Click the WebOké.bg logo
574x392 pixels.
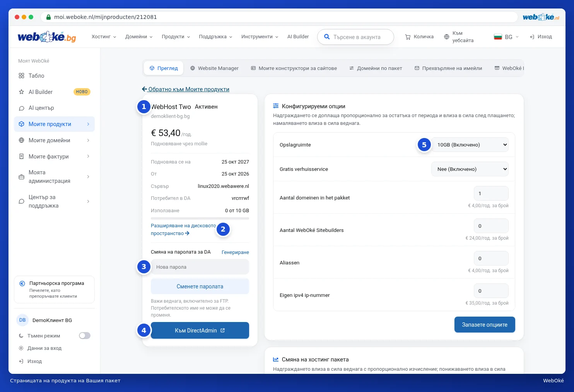tap(47, 37)
